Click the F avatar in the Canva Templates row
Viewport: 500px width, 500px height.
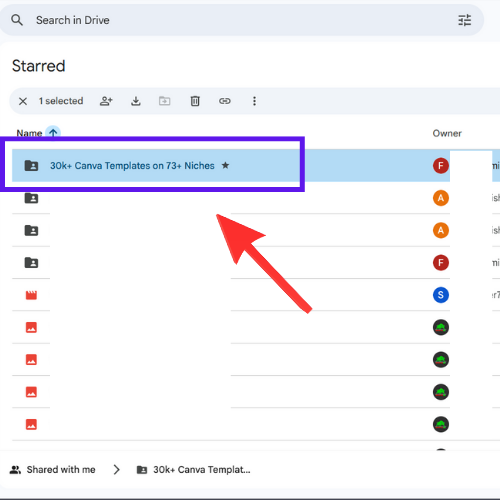tap(441, 165)
